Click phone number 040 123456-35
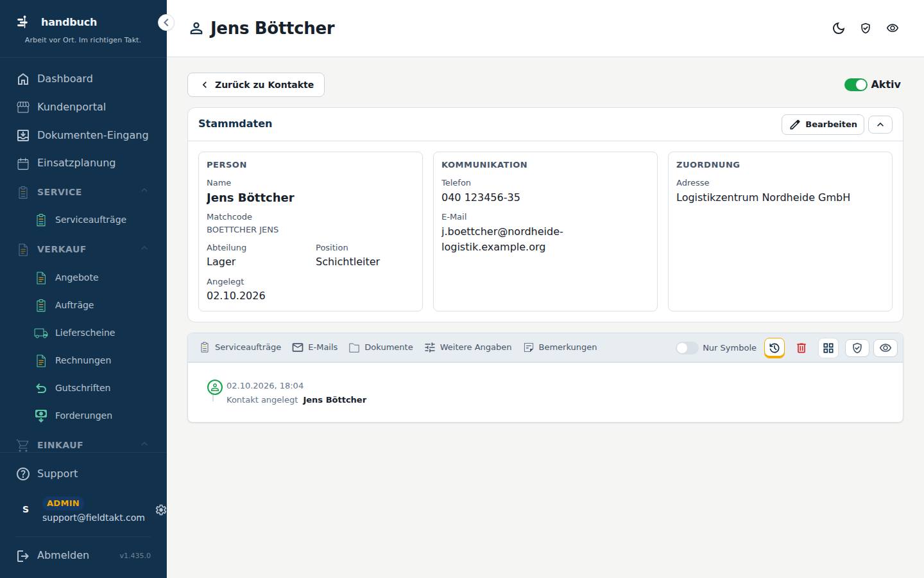The height and width of the screenshot is (578, 924). pyautogui.click(x=481, y=198)
